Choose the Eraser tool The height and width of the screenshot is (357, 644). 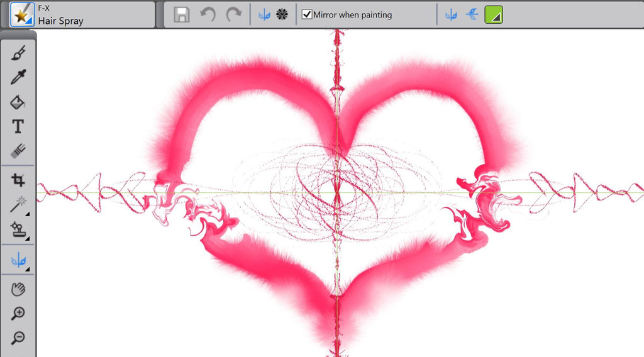[x=18, y=151]
